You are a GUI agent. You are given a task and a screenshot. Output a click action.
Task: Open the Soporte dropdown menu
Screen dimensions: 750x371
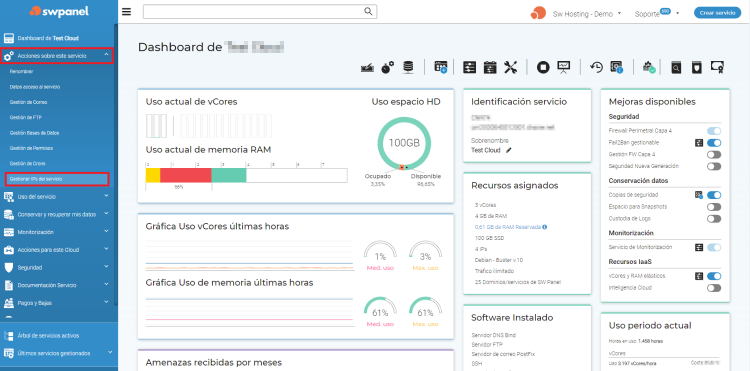pos(657,13)
